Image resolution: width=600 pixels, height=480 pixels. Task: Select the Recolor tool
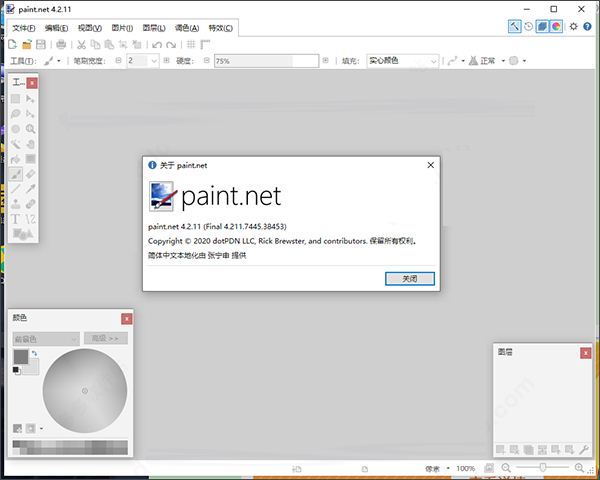click(x=30, y=204)
